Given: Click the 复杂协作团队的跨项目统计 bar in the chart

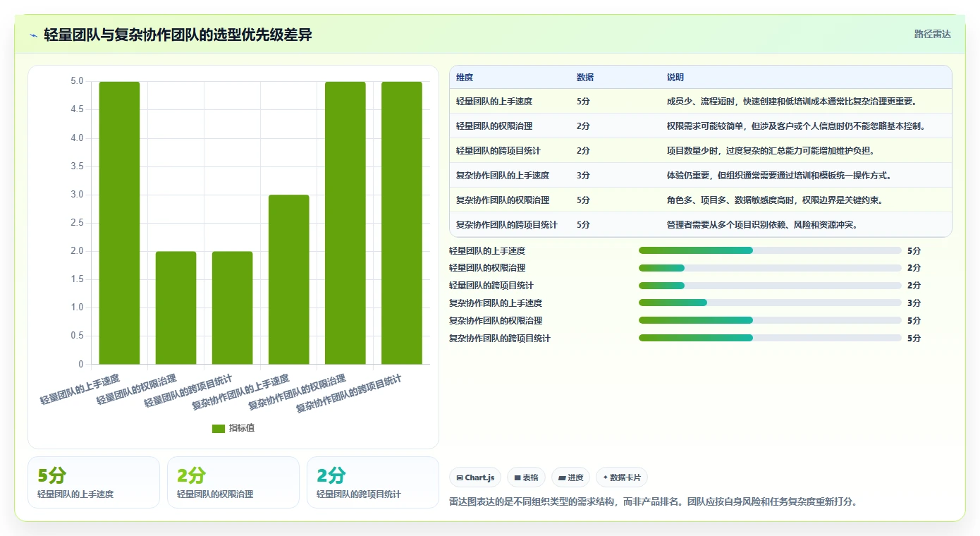Looking at the screenshot, I should tap(402, 223).
